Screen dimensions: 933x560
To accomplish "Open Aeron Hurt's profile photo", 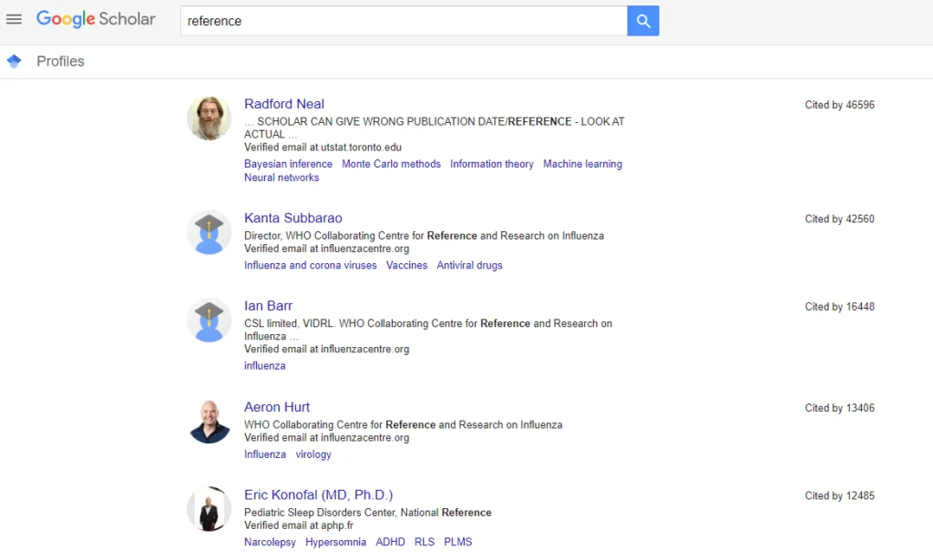I will click(x=209, y=422).
